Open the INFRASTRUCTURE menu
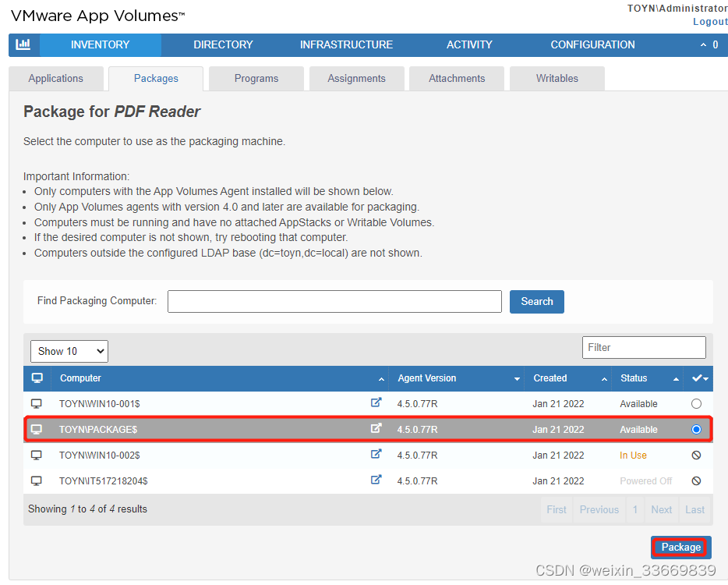Screen dimensions: 728x585 346,44
